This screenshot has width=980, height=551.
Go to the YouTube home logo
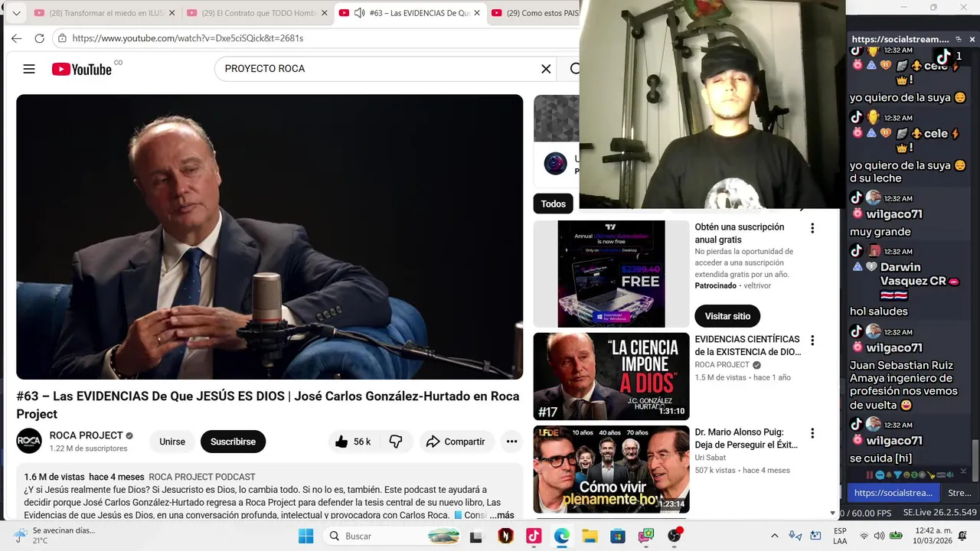(x=82, y=69)
